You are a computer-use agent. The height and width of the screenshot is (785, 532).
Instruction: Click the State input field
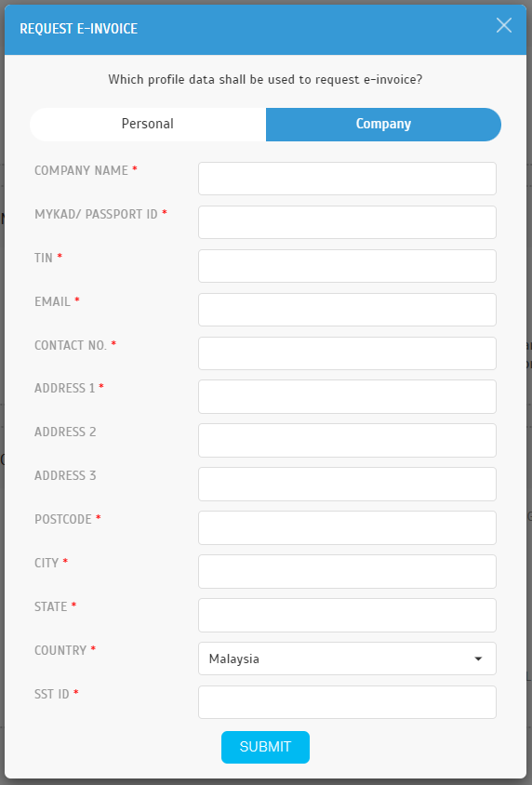[x=347, y=615]
